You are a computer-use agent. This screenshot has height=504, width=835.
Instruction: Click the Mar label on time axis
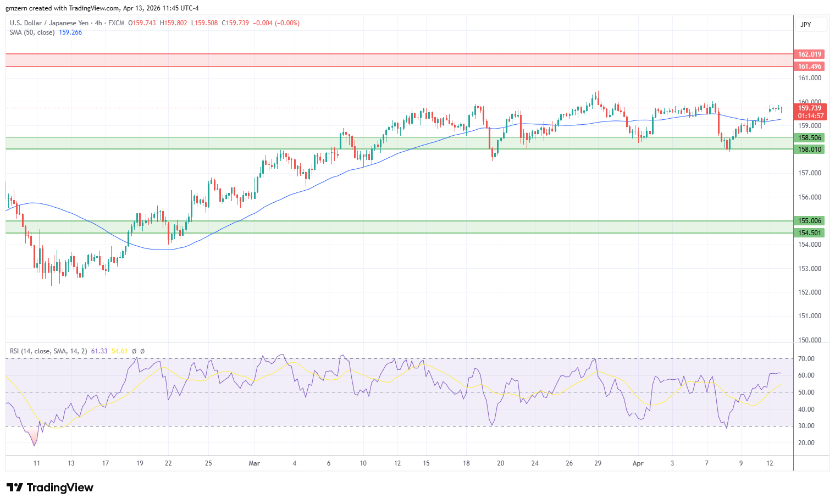click(x=255, y=463)
